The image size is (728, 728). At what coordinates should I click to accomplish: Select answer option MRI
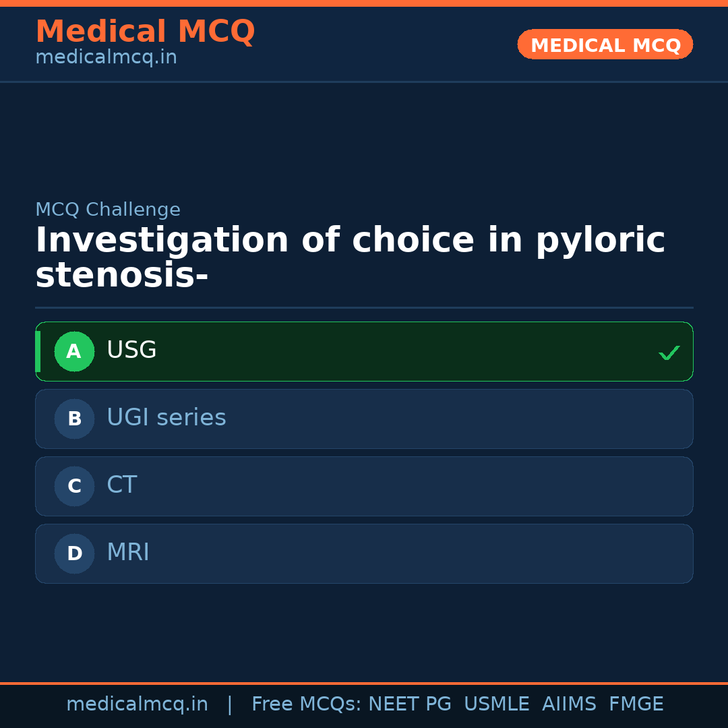tap(364, 553)
